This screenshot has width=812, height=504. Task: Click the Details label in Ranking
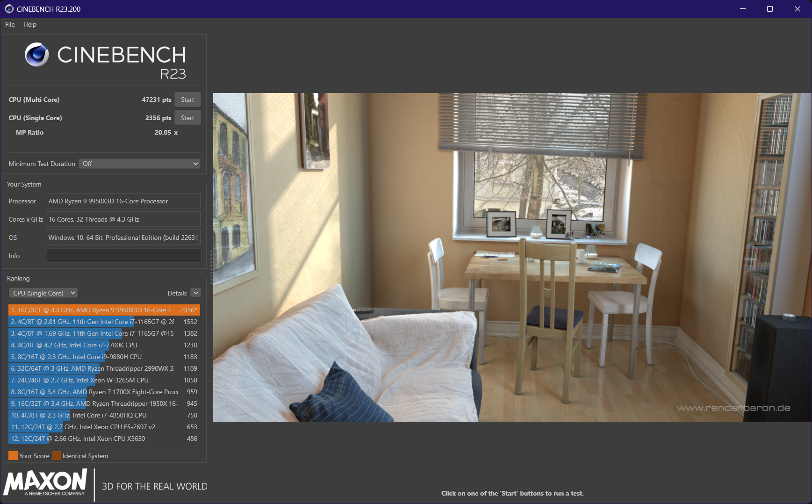(177, 293)
